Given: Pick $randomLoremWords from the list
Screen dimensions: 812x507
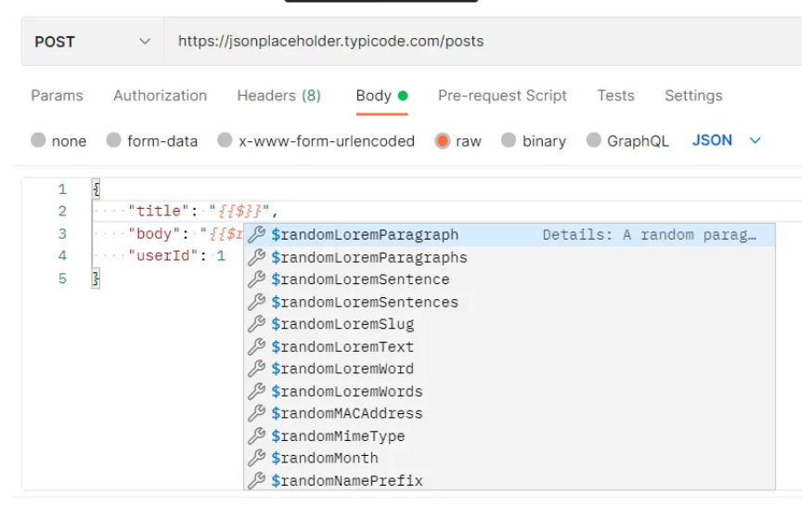Looking at the screenshot, I should click(509, 391).
